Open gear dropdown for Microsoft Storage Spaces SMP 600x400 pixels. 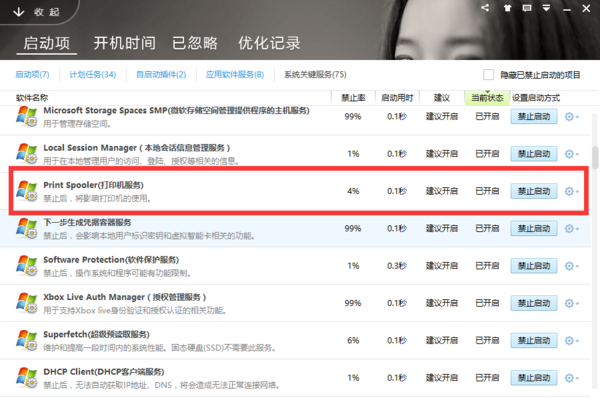click(x=572, y=117)
